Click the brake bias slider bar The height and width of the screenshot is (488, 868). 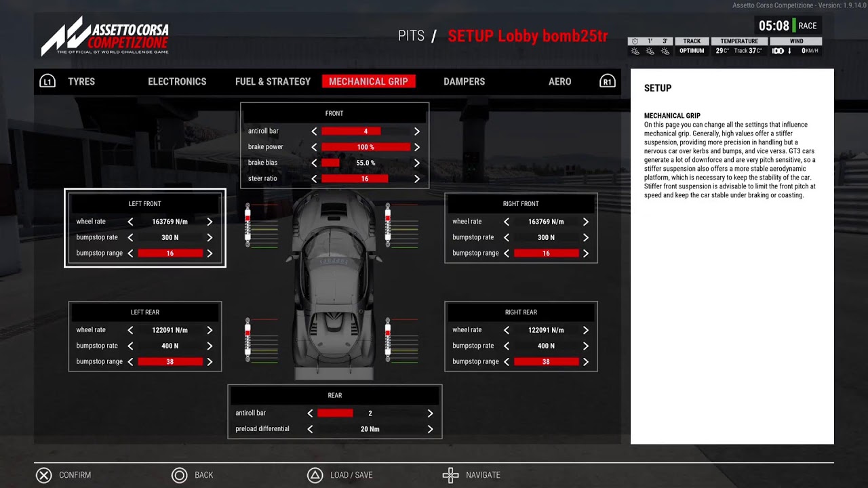point(366,163)
